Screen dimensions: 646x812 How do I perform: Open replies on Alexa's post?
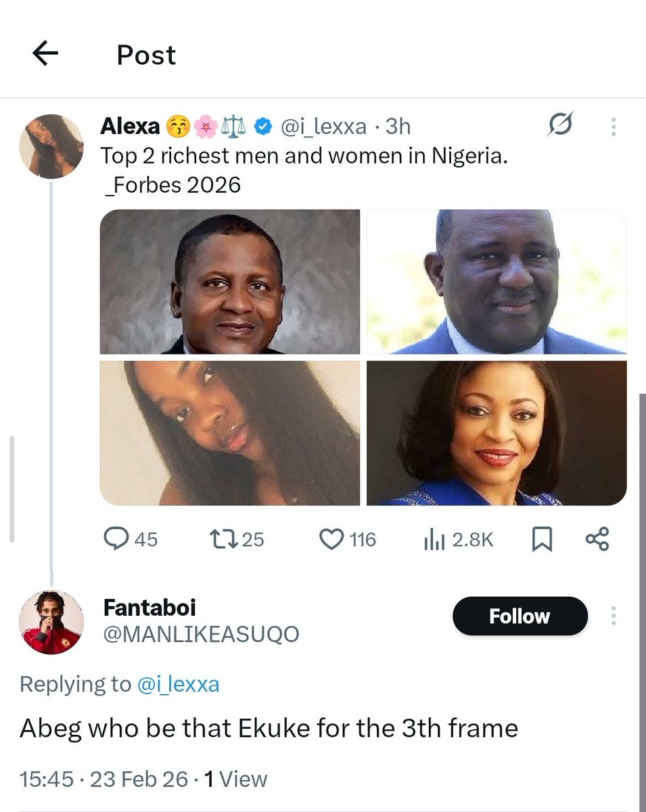tap(117, 539)
